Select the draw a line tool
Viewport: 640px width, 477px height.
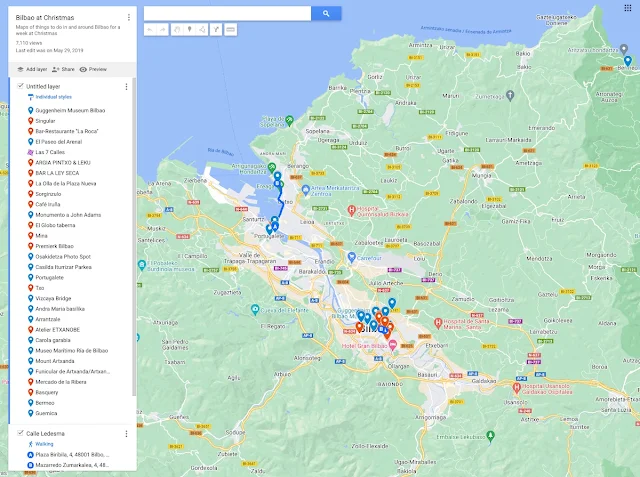(202, 29)
